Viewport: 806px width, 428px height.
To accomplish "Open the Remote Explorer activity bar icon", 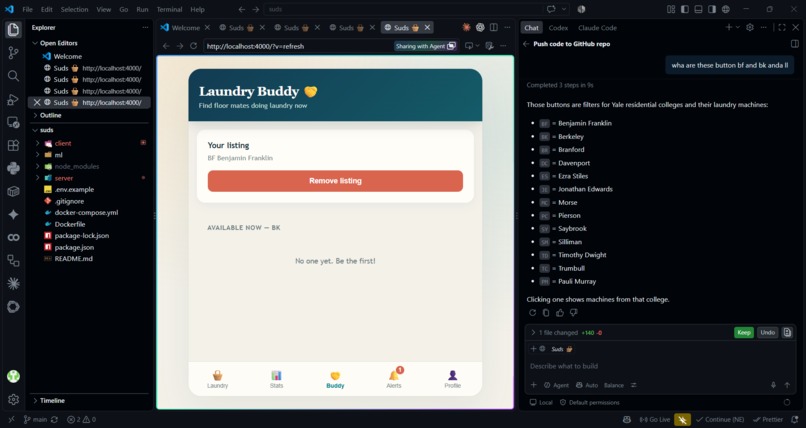I will (13, 122).
